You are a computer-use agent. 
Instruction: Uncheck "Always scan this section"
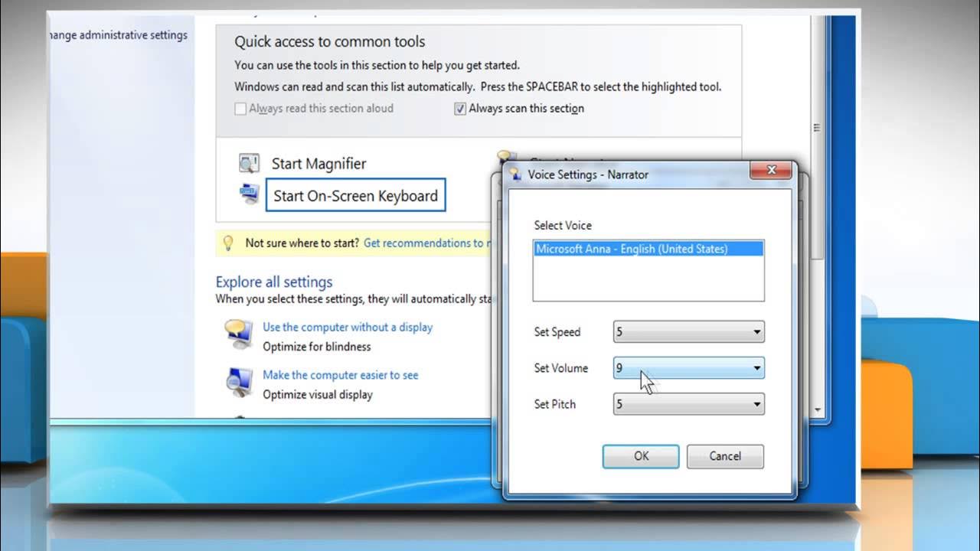pos(459,108)
